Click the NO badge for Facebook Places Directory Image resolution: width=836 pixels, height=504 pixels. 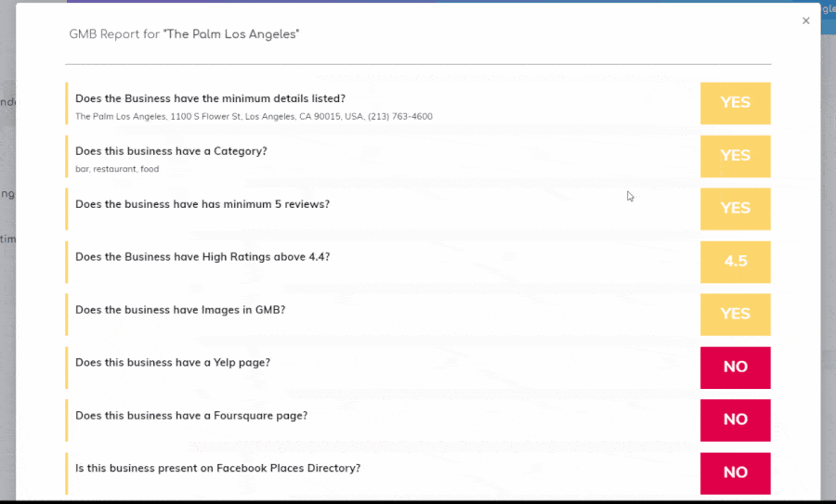(x=735, y=472)
